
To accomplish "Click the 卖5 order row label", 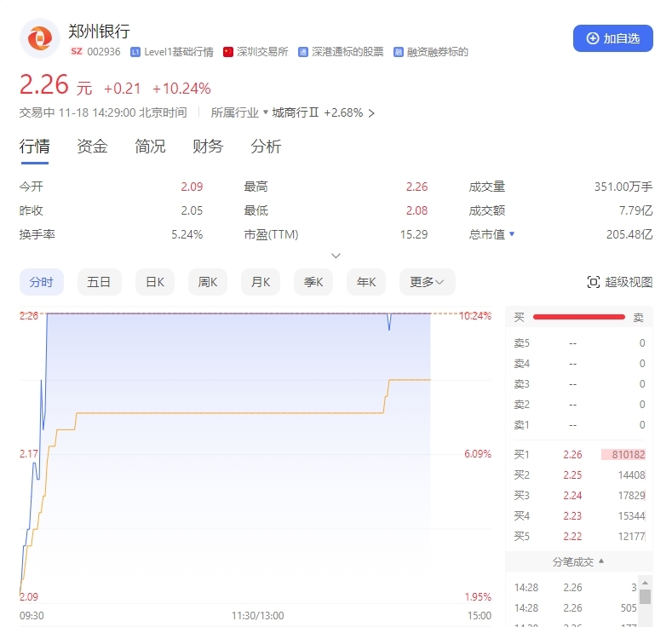I will [521, 343].
